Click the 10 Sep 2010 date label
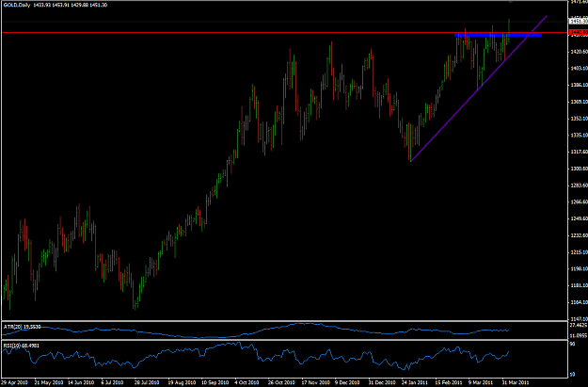 (x=215, y=383)
